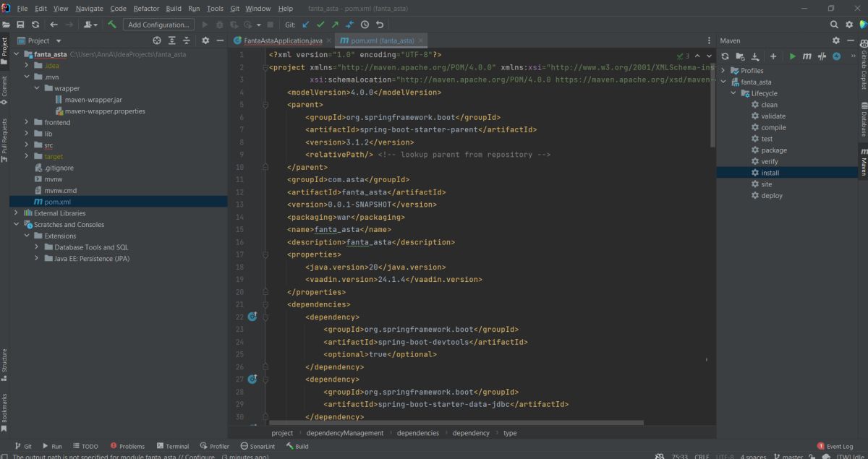Screen dimensions: 868x459
Task: Click Git commit green checkmark
Action: [320, 25]
